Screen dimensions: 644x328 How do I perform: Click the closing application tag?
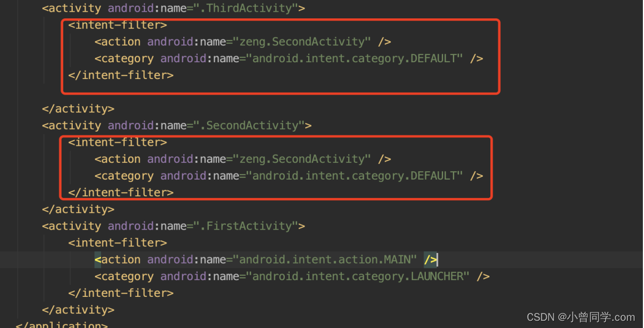click(62, 324)
